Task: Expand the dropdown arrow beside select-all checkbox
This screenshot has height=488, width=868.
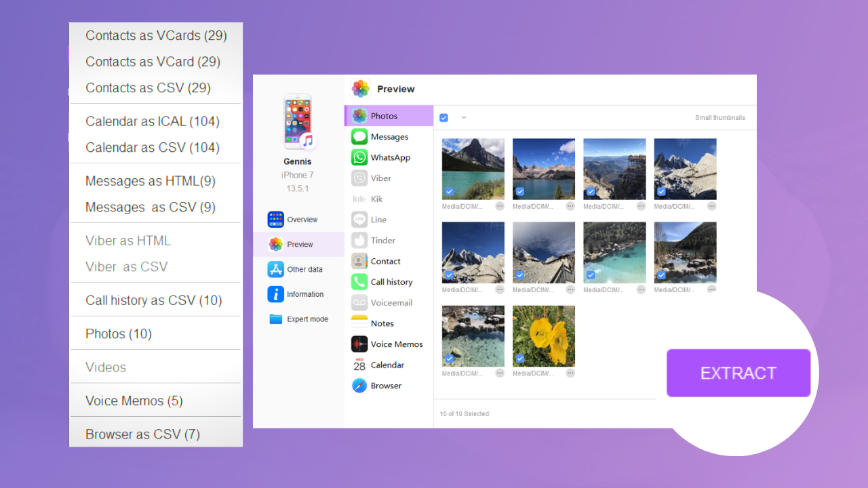Action: click(x=464, y=117)
